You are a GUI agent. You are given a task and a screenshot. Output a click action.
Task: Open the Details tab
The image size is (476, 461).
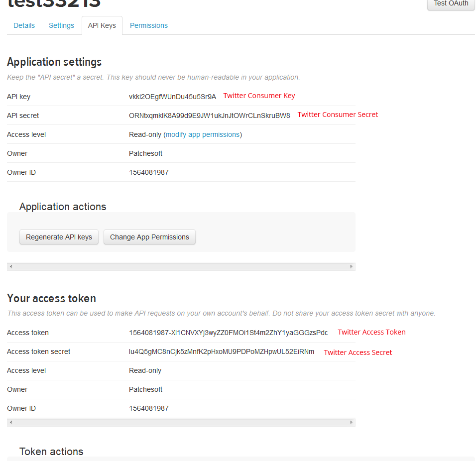(24, 25)
